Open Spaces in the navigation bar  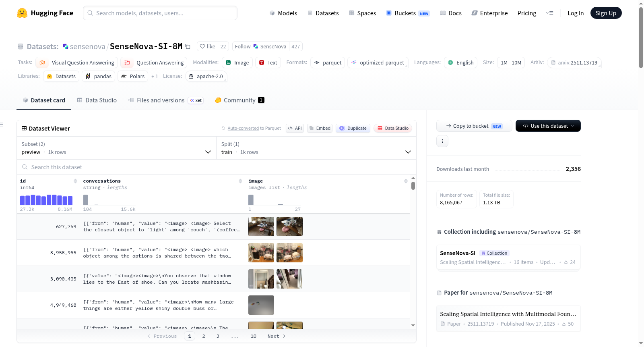click(x=363, y=13)
